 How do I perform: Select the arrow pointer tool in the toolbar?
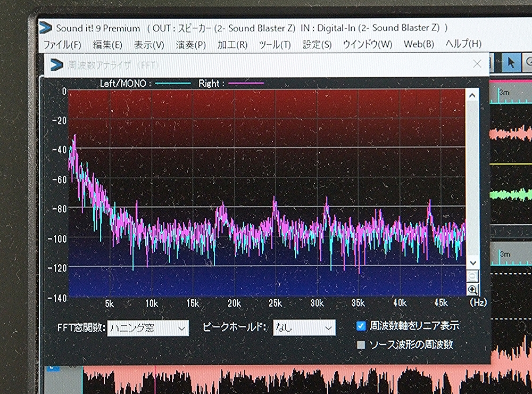511,62
